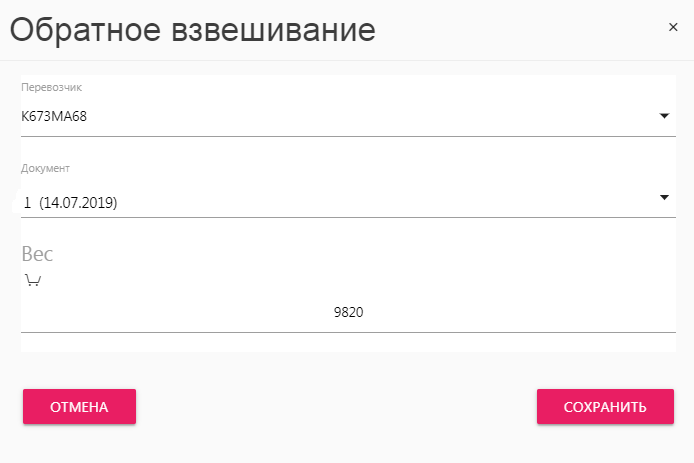
Task: Expand the Перевозчик dropdown arrow
Action: [664, 116]
